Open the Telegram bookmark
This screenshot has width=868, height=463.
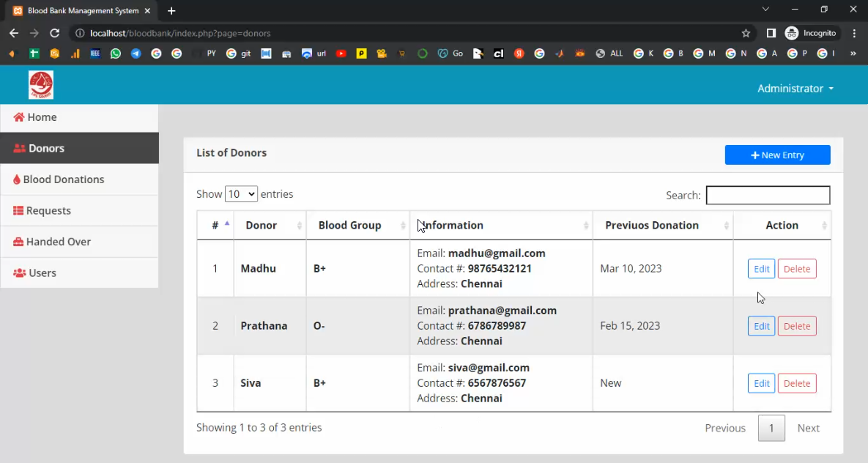pos(136,53)
